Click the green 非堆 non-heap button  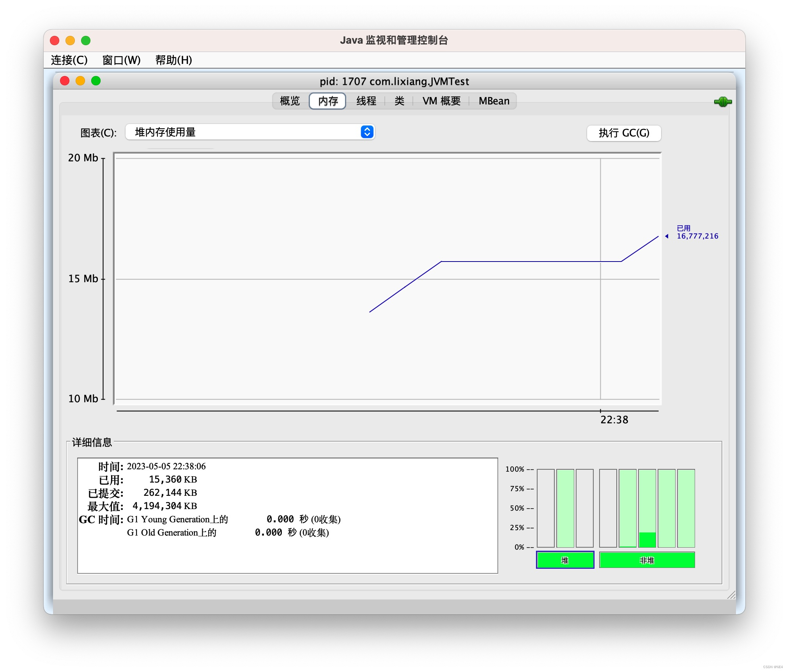[x=647, y=560]
